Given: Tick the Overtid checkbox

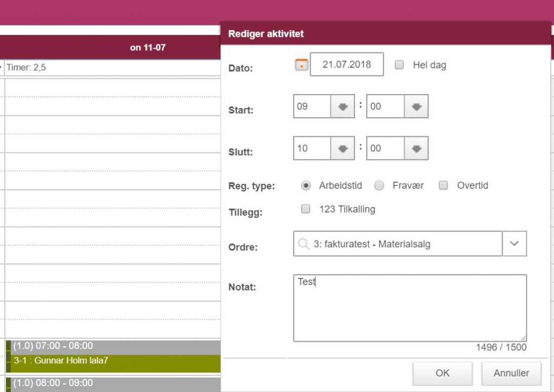Looking at the screenshot, I should tap(443, 185).
